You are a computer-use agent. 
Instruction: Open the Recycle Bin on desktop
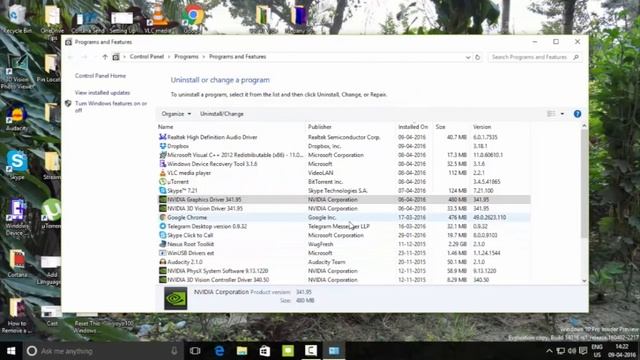(x=17, y=18)
